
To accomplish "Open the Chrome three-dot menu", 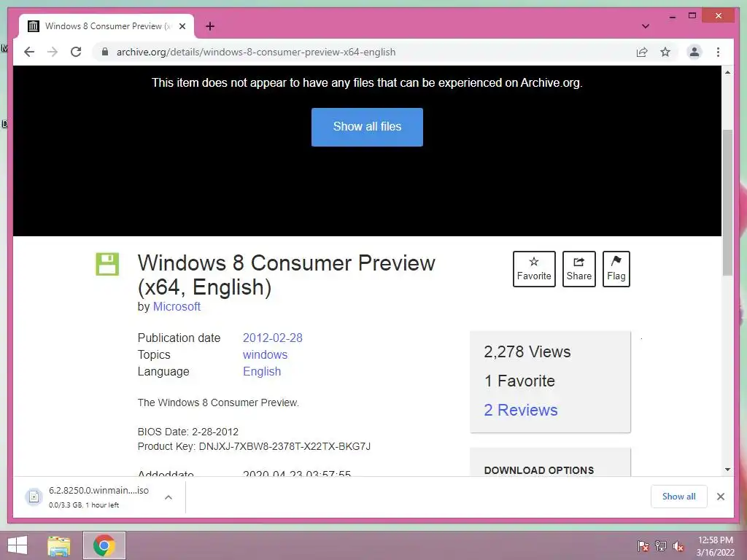I will point(718,52).
